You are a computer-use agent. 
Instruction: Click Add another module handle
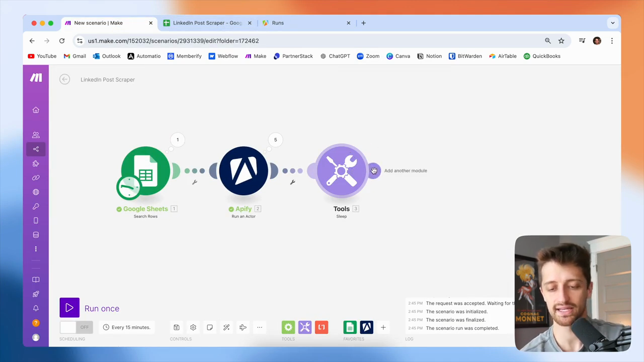pyautogui.click(x=374, y=170)
